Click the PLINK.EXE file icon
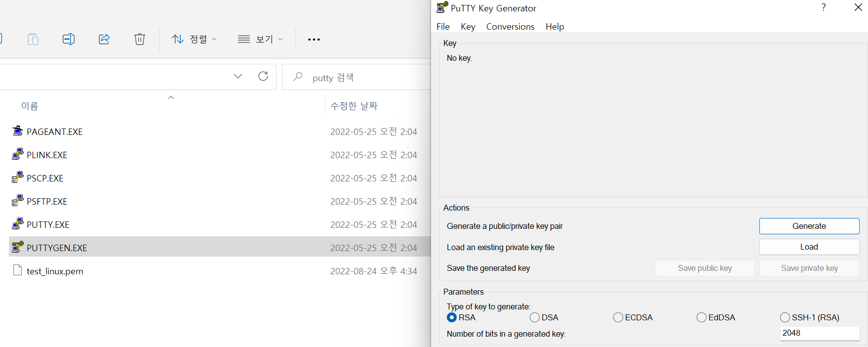The image size is (868, 347). [x=18, y=154]
